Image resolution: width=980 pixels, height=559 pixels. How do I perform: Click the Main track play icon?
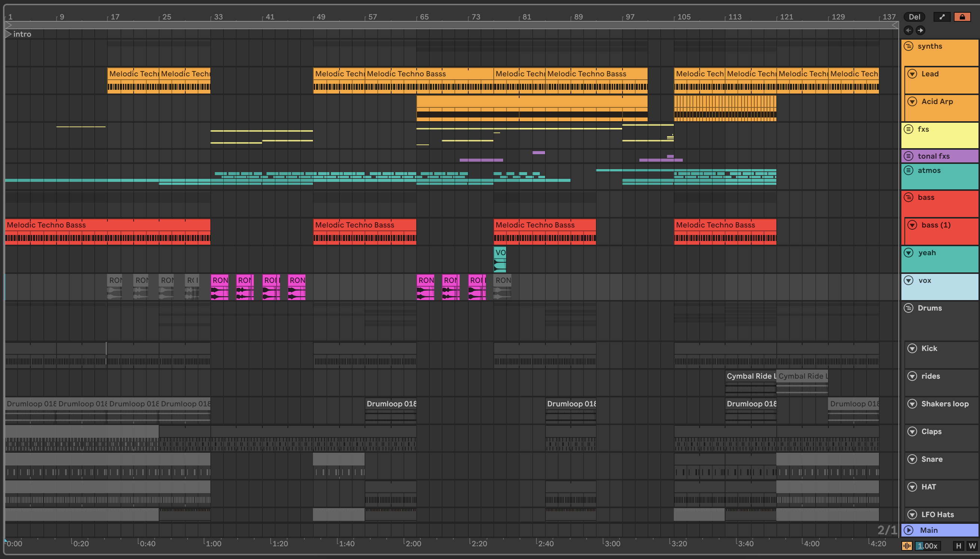coord(909,530)
